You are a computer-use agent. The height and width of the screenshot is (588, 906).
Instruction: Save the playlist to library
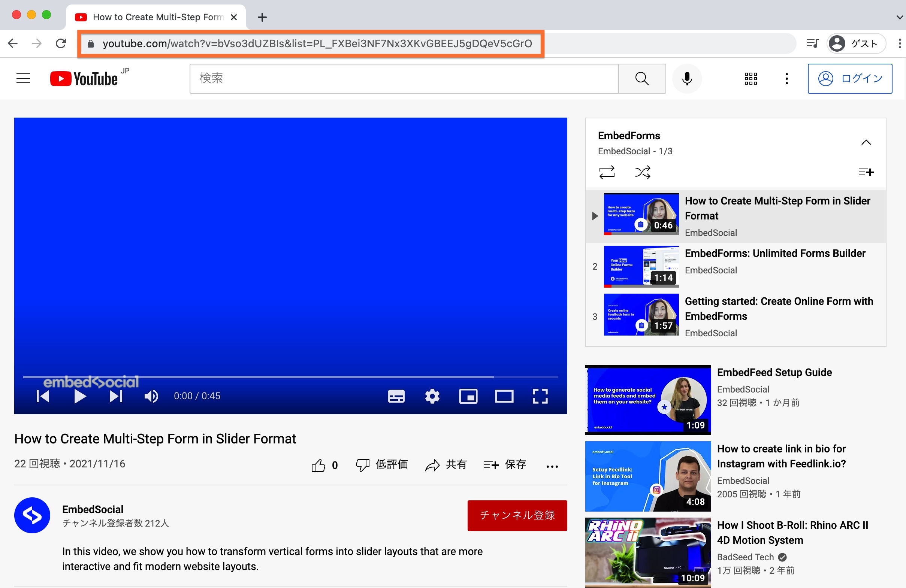[866, 172]
